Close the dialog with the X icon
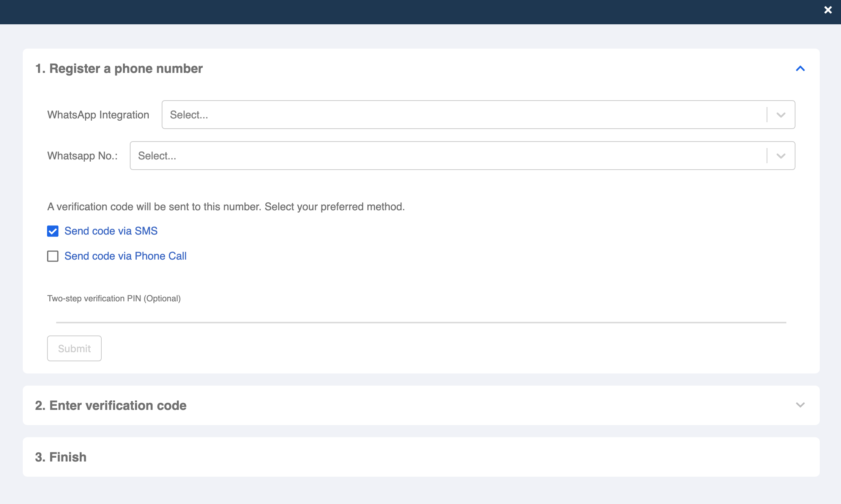 click(828, 10)
